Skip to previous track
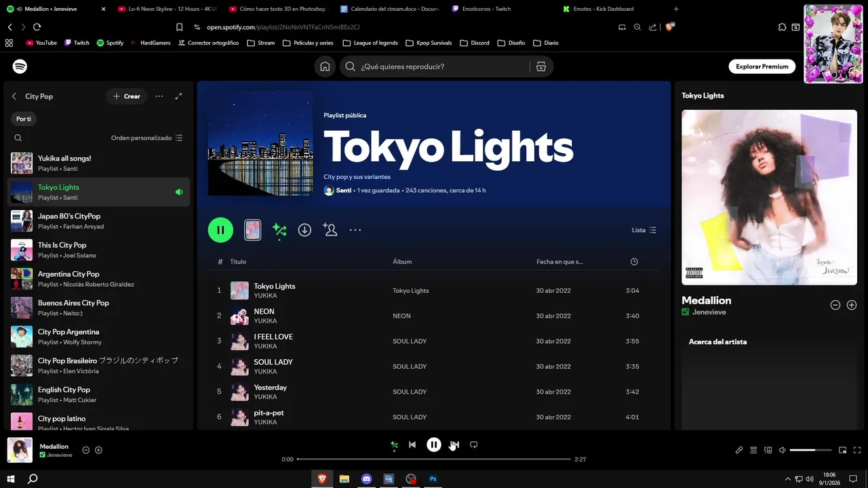Screen dimensions: 868x488 tap(412, 445)
